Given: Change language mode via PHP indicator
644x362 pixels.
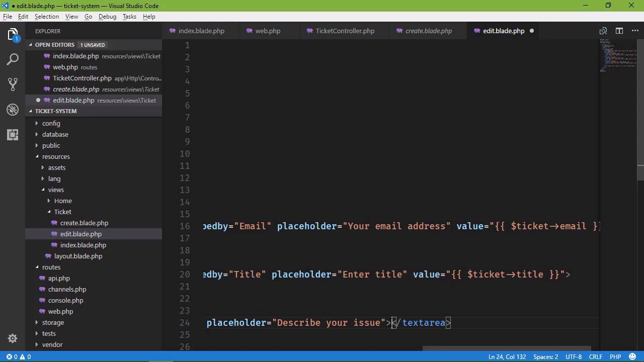Looking at the screenshot, I should pyautogui.click(x=615, y=356).
